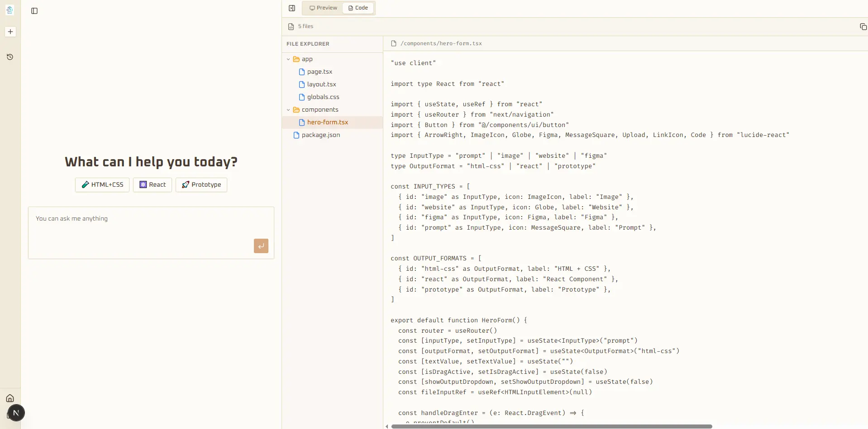
Task: Click the horizontal code scrollbar thumb
Action: click(x=552, y=426)
